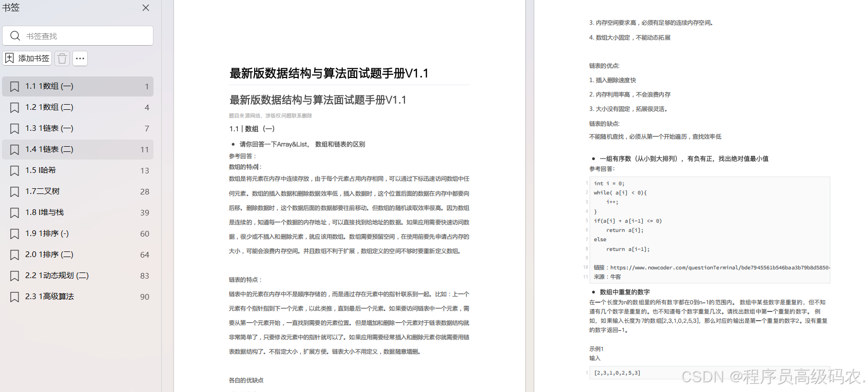Open the three-dot more options menu

pos(80,58)
